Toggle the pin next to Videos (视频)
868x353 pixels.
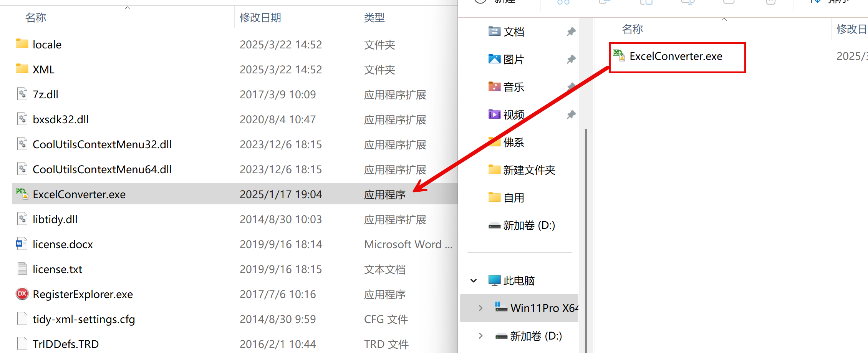(571, 114)
